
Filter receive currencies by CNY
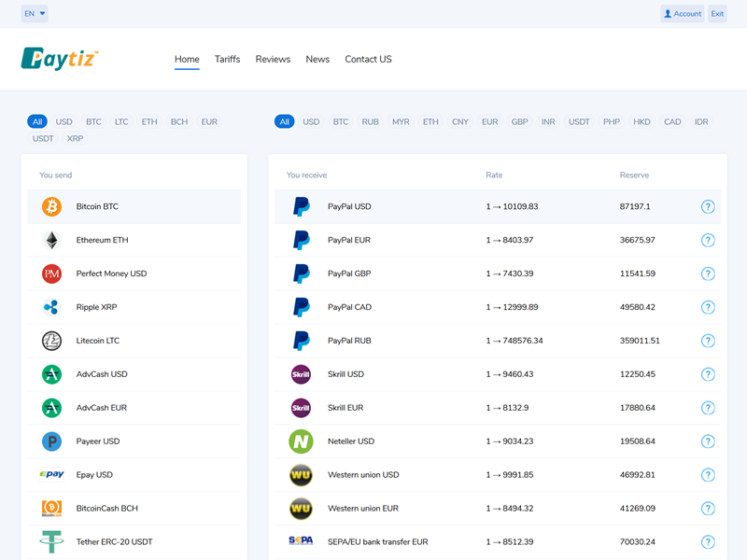tap(460, 122)
